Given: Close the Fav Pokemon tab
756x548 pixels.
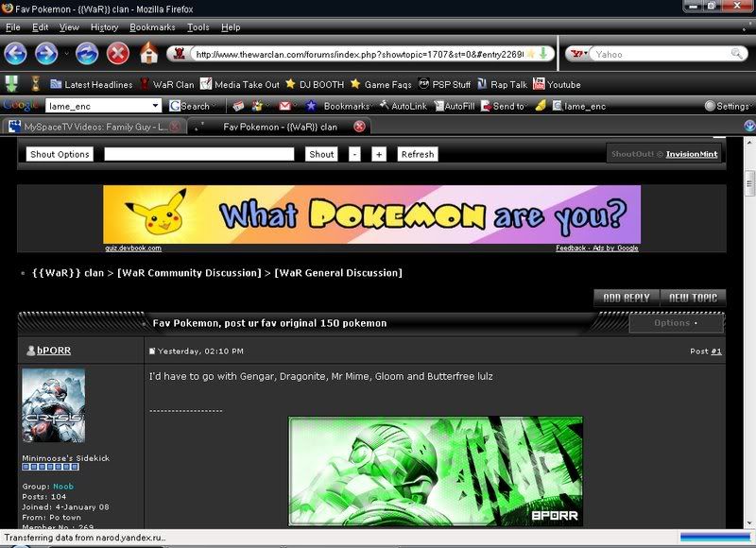Looking at the screenshot, I should (x=359, y=127).
